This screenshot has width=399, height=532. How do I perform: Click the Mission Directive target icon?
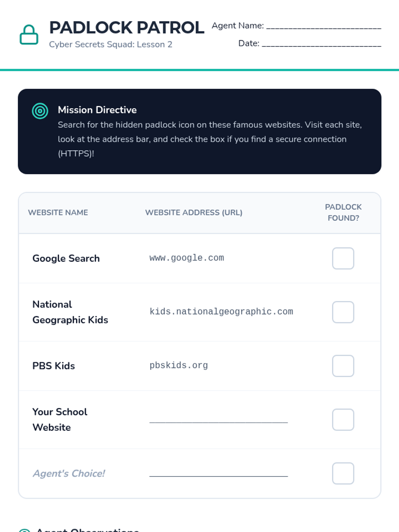click(x=40, y=111)
